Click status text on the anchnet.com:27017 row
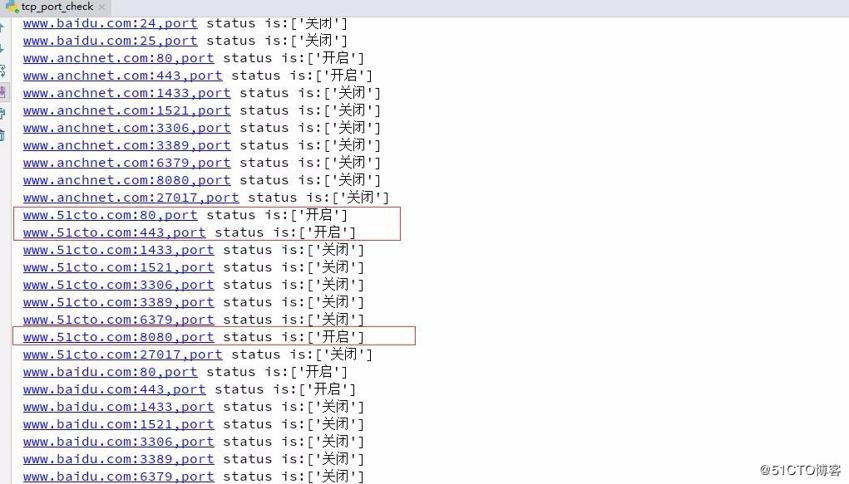This screenshot has width=849, height=484. click(318, 198)
